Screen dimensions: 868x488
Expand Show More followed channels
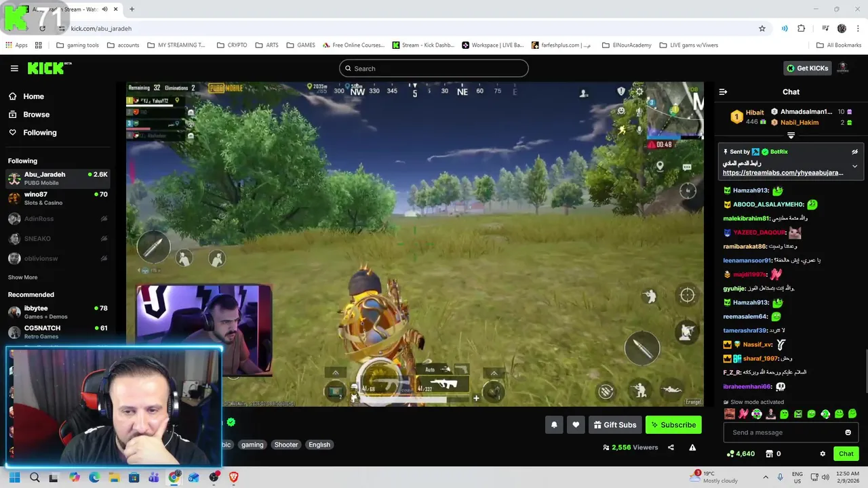click(22, 277)
